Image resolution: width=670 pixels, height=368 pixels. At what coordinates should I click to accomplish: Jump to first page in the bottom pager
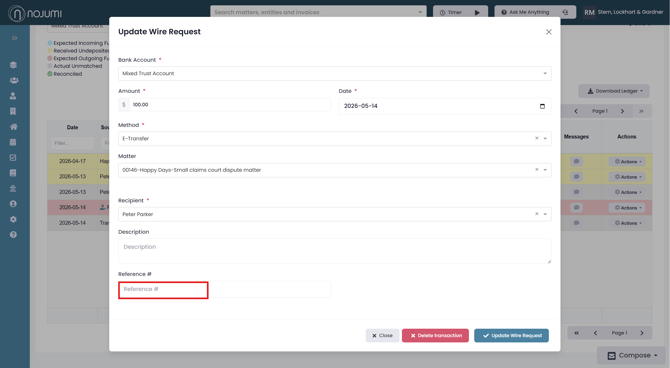click(576, 333)
